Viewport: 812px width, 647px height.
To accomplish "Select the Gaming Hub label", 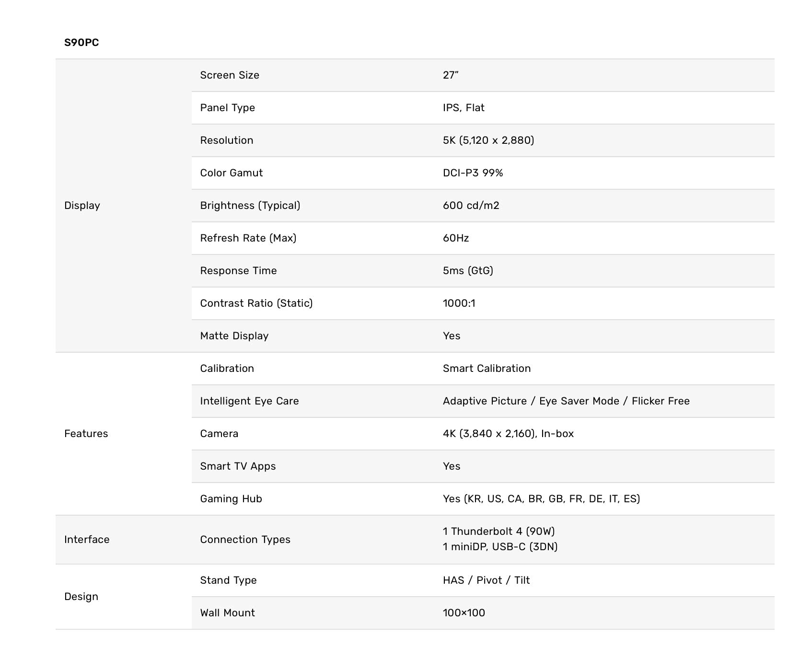I will [231, 499].
